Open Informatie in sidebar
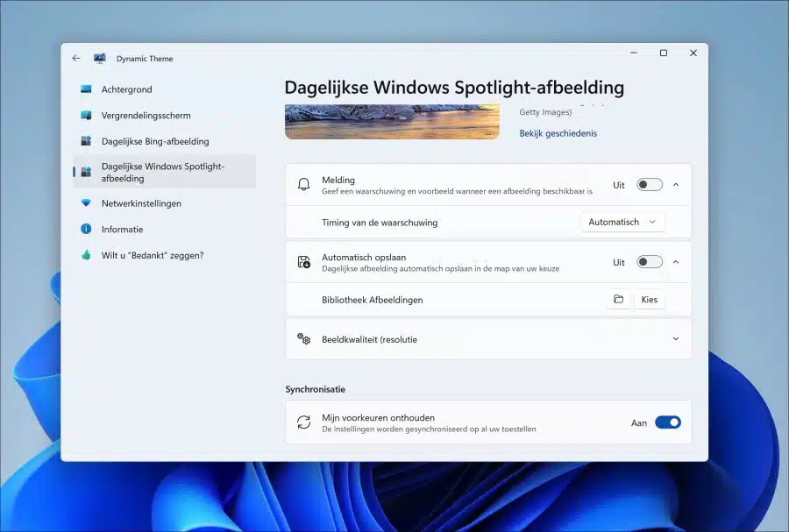This screenshot has width=789, height=532. coord(165,230)
